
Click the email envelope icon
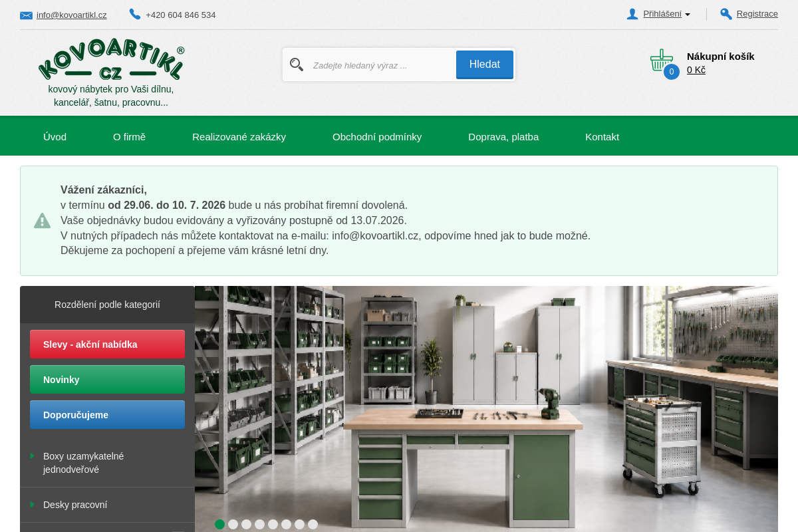[26, 15]
